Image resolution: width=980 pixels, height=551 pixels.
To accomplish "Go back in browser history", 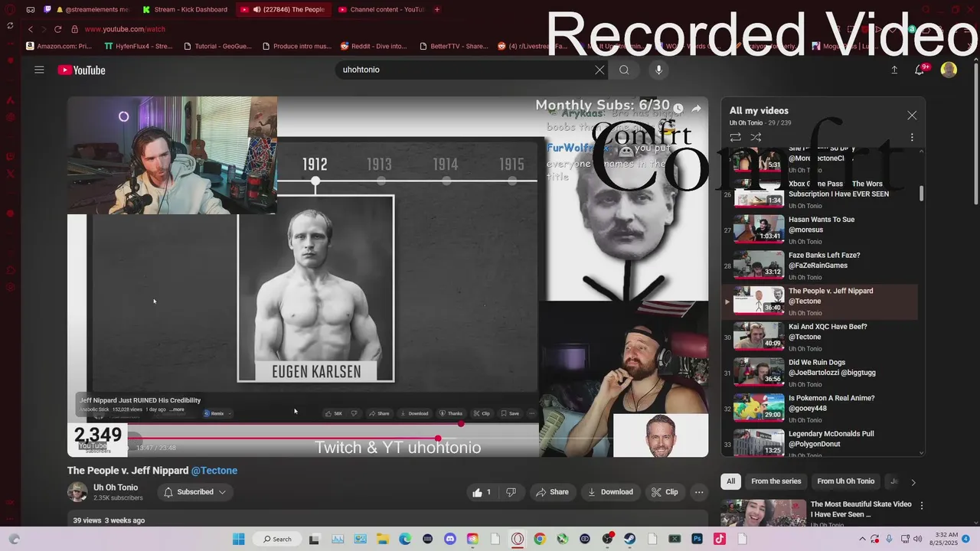I will click(30, 29).
